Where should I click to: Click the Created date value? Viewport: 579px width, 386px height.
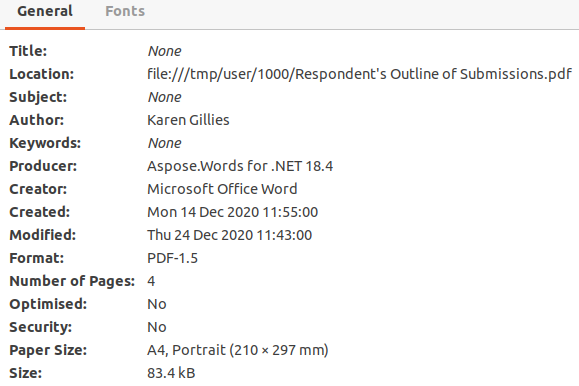pyautogui.click(x=232, y=212)
